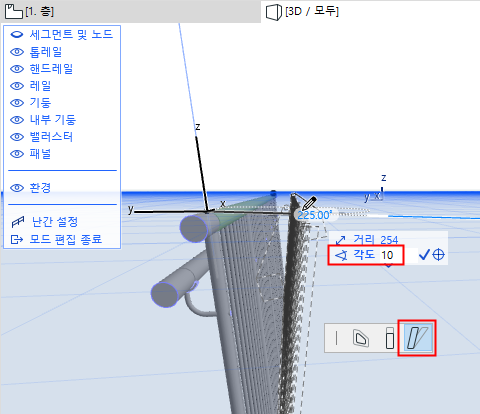The width and height of the screenshot is (480, 414).
Task: Click the upper handrail cylinder end
Action: pyautogui.click(x=194, y=228)
